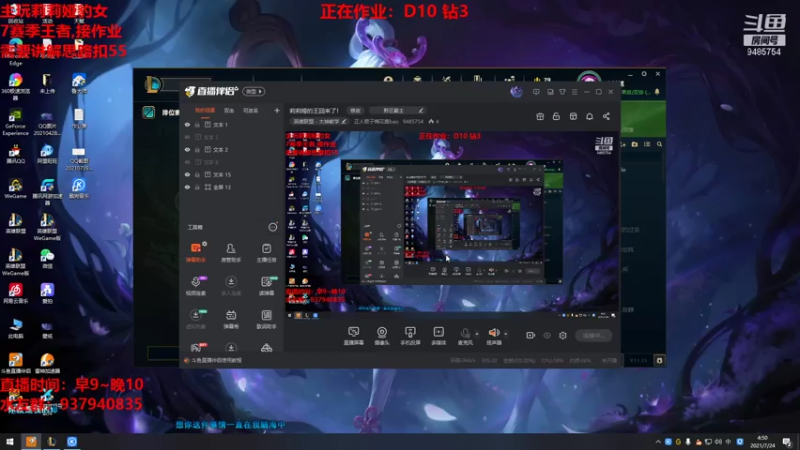Open the 视频连麦 tool

[195, 286]
